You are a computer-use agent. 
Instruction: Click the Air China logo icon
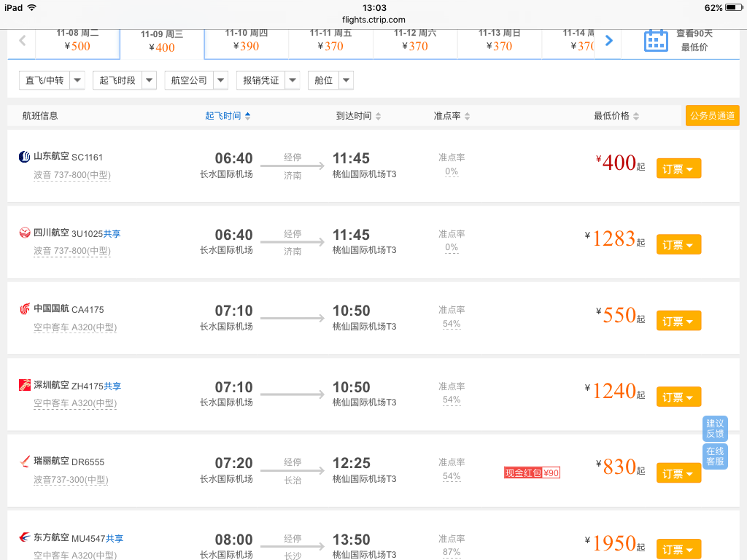pos(24,309)
